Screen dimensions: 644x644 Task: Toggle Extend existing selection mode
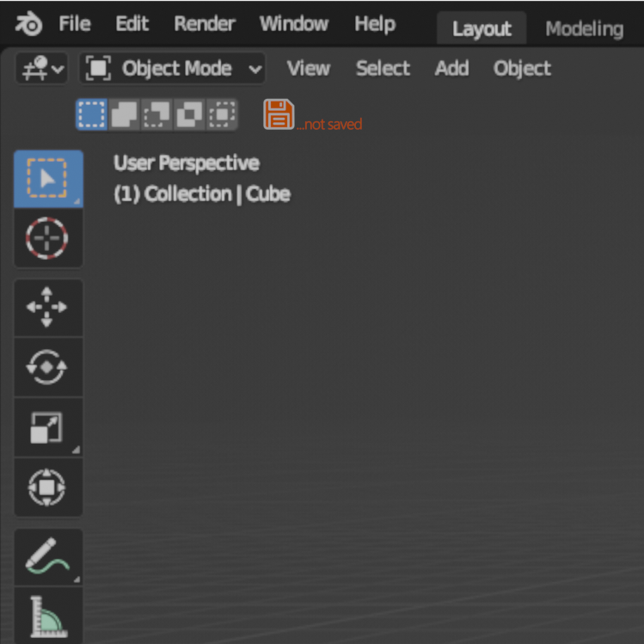(124, 114)
